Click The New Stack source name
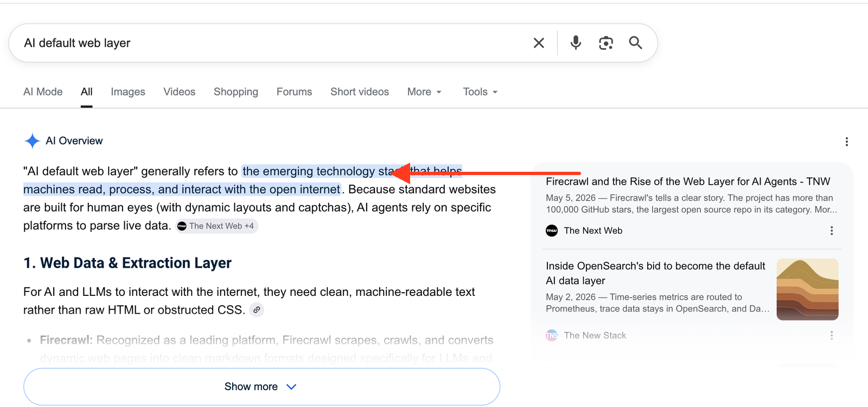The image size is (868, 407). pos(595,335)
